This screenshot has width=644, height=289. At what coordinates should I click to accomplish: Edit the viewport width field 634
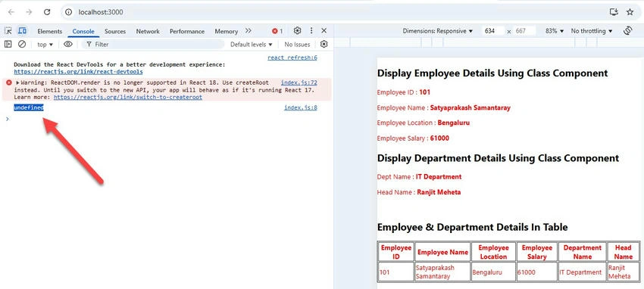493,31
